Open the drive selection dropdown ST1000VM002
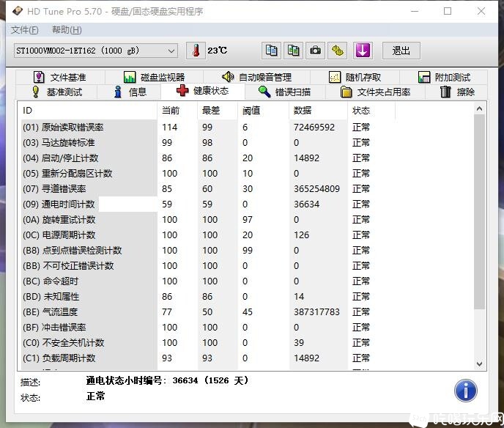The height and width of the screenshot is (428, 504). pyautogui.click(x=96, y=51)
